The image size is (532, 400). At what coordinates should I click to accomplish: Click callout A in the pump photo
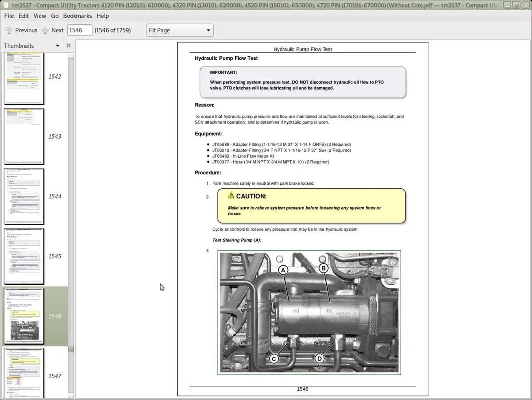(283, 270)
